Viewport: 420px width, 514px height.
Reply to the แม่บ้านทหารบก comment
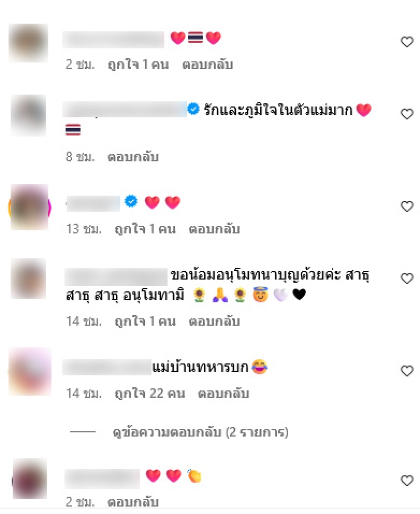coord(224,393)
